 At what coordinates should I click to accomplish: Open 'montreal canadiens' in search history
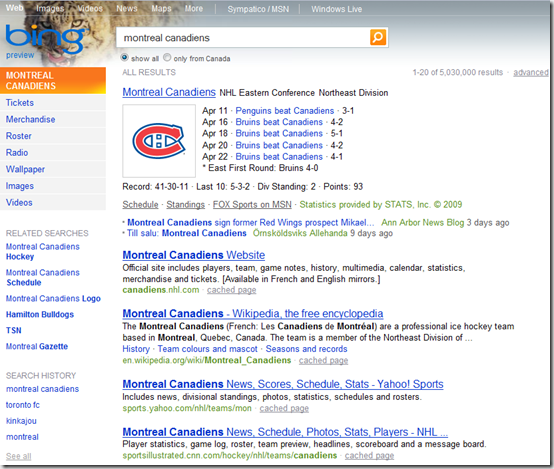click(42, 389)
